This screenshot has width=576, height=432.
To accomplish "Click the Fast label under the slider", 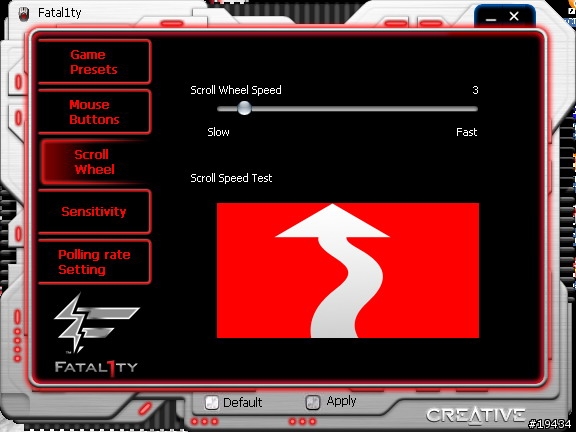I will (467, 132).
